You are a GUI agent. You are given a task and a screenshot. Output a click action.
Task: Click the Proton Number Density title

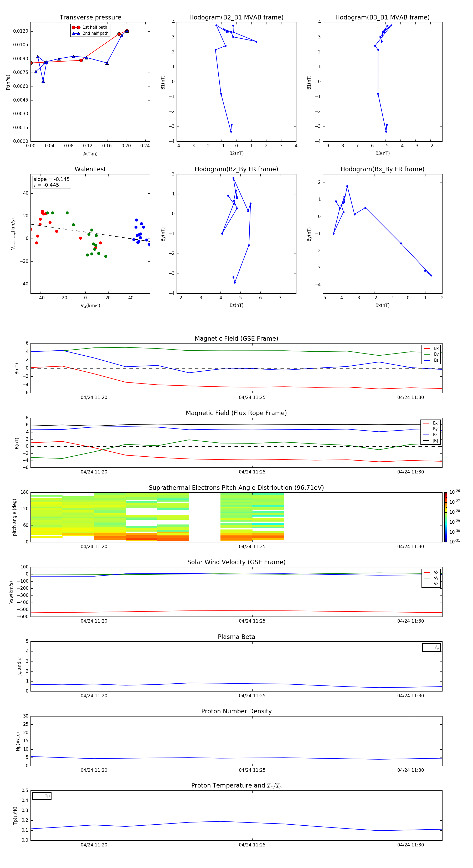coord(236,711)
